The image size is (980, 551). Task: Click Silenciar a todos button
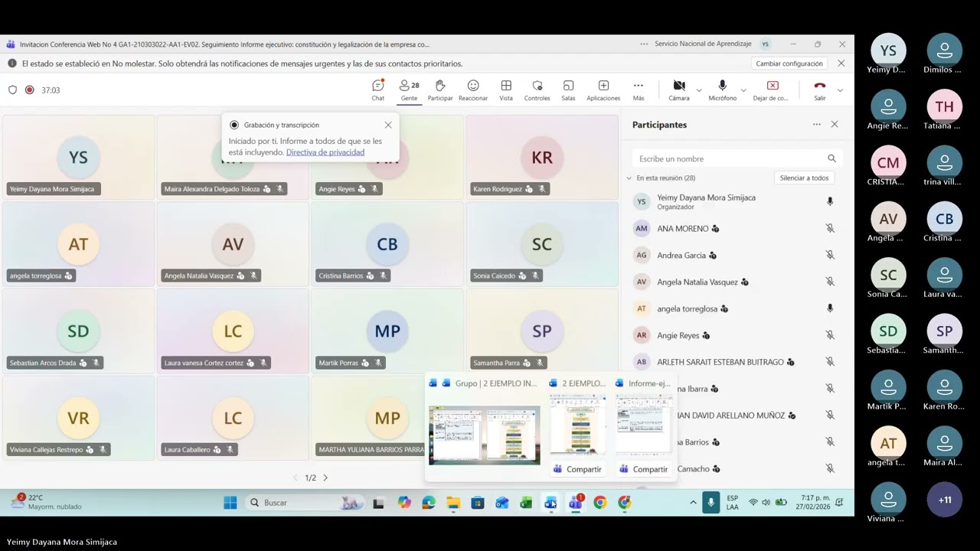coord(804,178)
